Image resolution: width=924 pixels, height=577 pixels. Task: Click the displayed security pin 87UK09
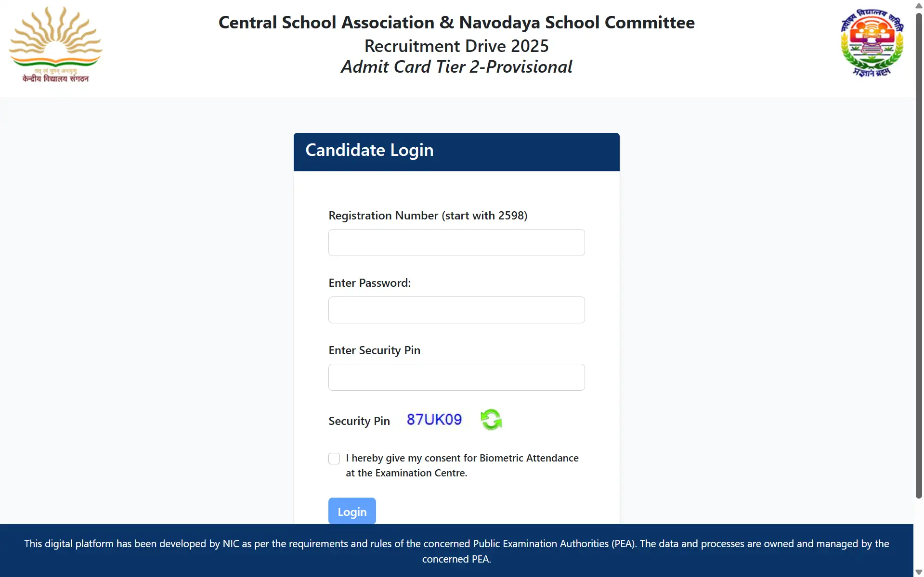point(433,419)
